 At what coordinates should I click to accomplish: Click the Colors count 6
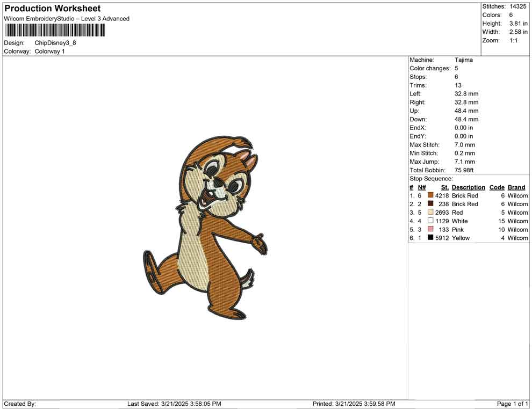click(511, 15)
